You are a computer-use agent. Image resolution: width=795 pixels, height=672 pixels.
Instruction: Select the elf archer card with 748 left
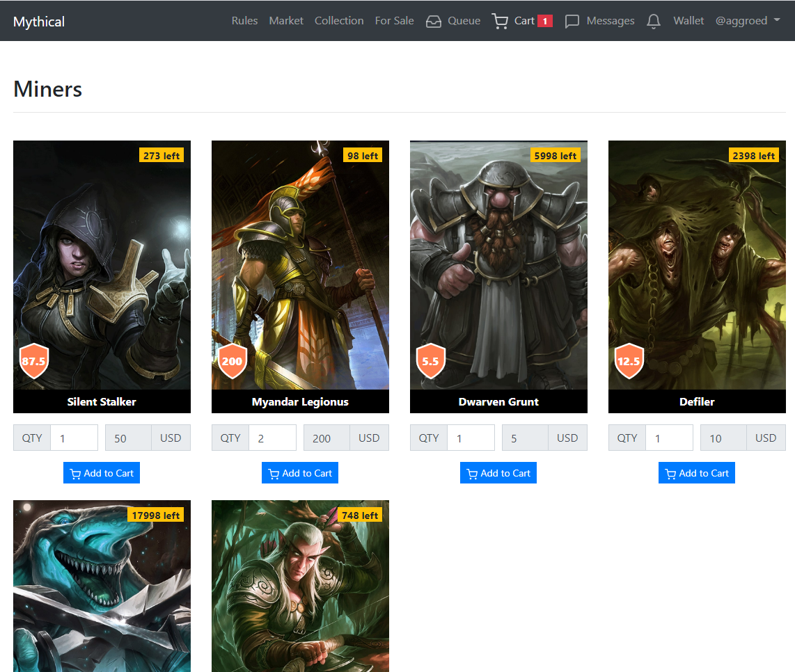tap(300, 586)
